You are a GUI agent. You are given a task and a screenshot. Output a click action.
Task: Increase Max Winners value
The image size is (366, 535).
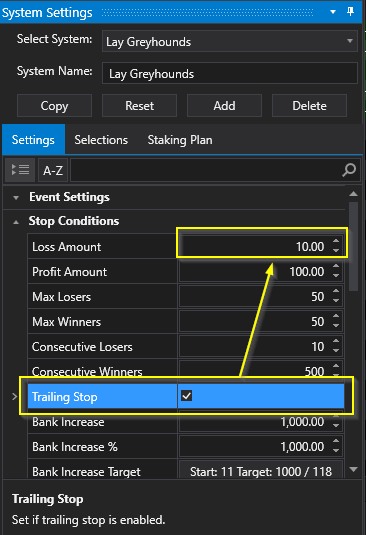(336, 316)
